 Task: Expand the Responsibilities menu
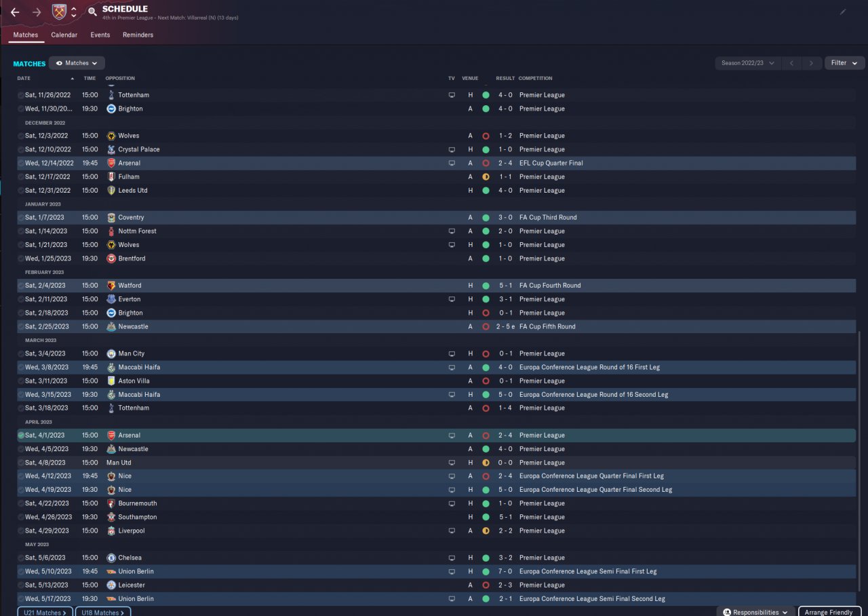(x=755, y=612)
